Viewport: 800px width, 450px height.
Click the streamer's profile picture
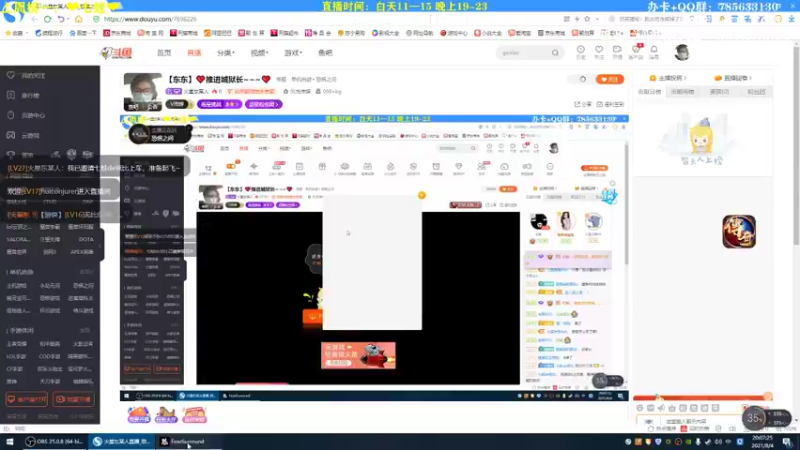143,92
